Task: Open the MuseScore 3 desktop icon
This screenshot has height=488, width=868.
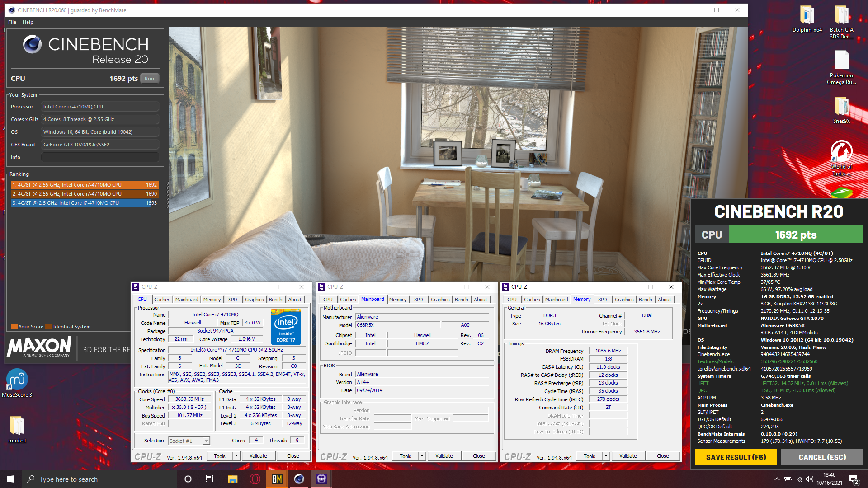Action: pyautogui.click(x=17, y=380)
